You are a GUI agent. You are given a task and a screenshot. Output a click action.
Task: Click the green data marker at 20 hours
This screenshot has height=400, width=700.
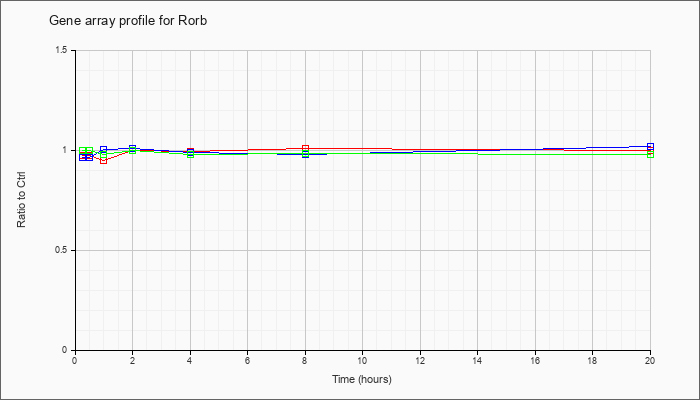click(x=650, y=154)
